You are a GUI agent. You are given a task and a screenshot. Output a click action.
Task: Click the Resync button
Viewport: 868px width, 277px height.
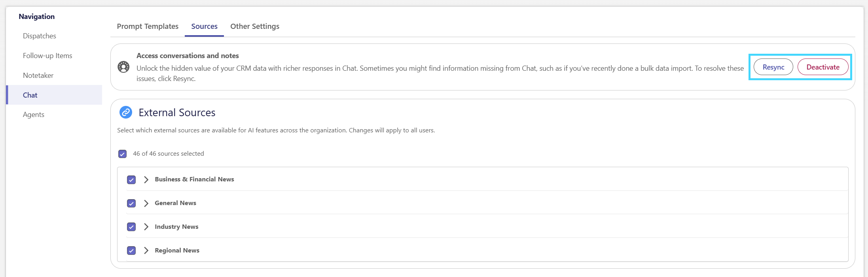pos(773,67)
